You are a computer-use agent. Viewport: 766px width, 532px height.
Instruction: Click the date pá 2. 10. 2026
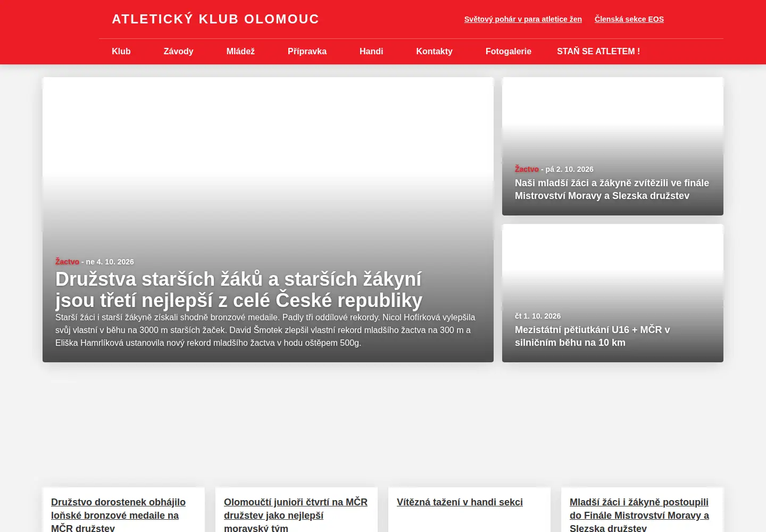[570, 169]
